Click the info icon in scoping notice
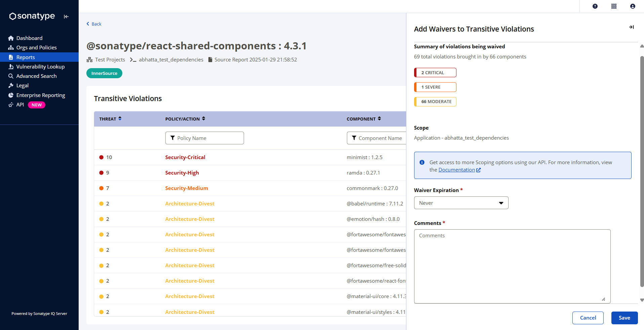The width and height of the screenshot is (644, 330). (x=422, y=162)
